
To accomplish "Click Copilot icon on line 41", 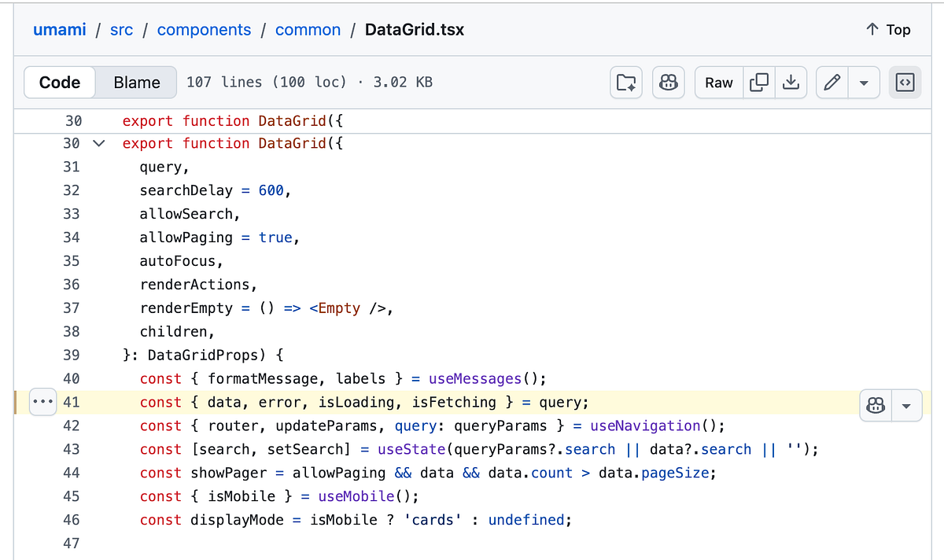I will coord(875,406).
